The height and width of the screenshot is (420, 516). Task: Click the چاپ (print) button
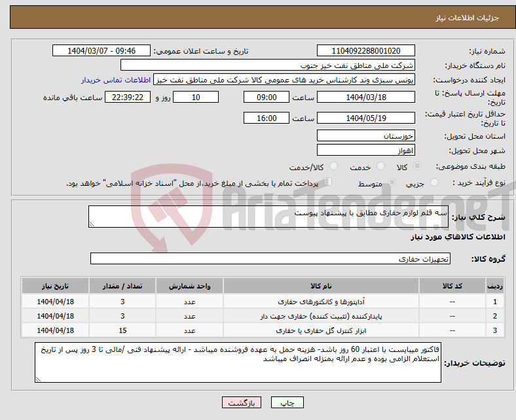(x=287, y=402)
